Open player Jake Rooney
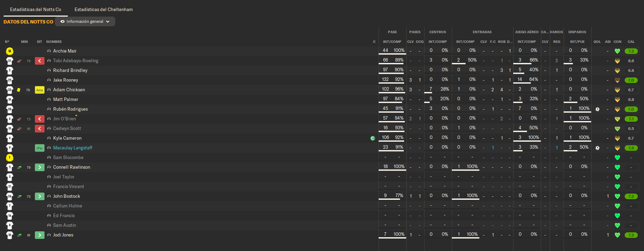This screenshot has width=644, height=251. 66,80
